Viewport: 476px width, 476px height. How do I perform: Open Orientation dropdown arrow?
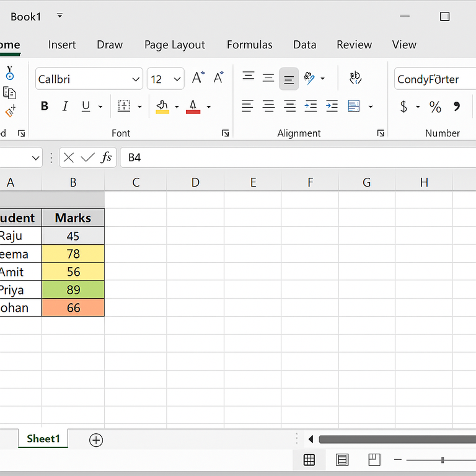(323, 78)
